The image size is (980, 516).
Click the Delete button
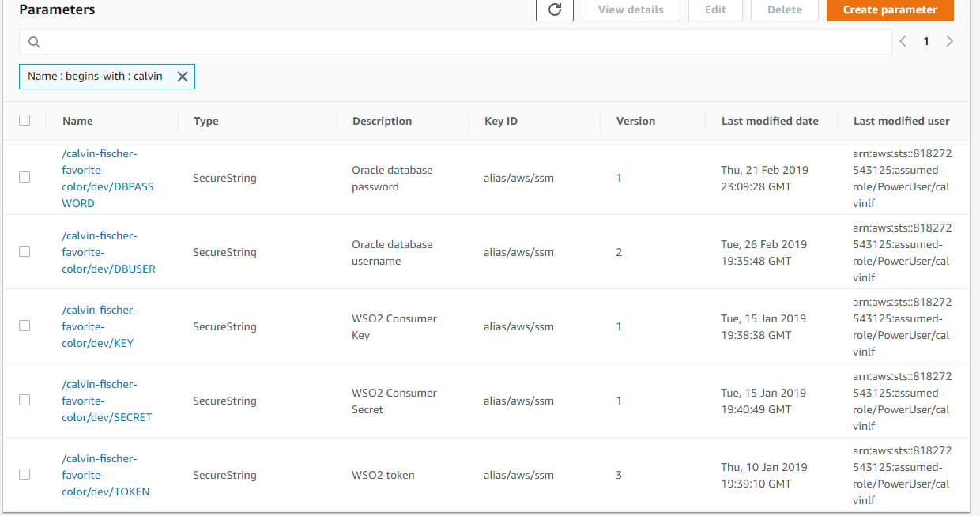tap(784, 9)
